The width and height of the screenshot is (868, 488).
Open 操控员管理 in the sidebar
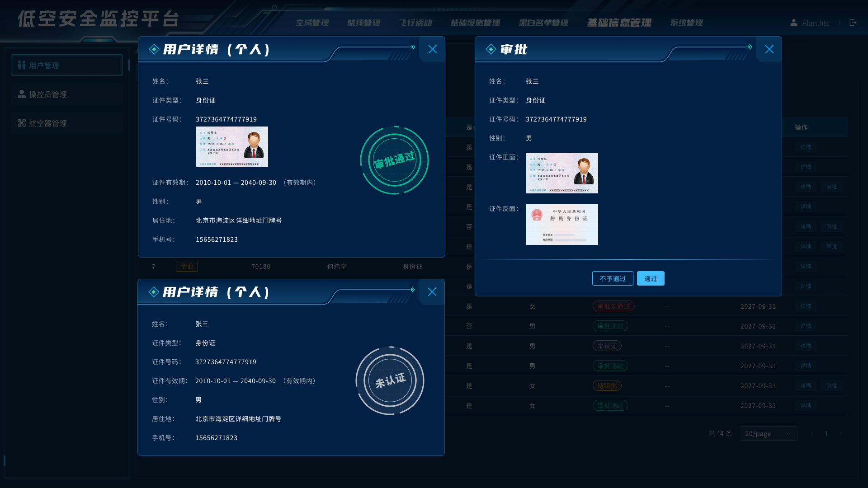[67, 94]
